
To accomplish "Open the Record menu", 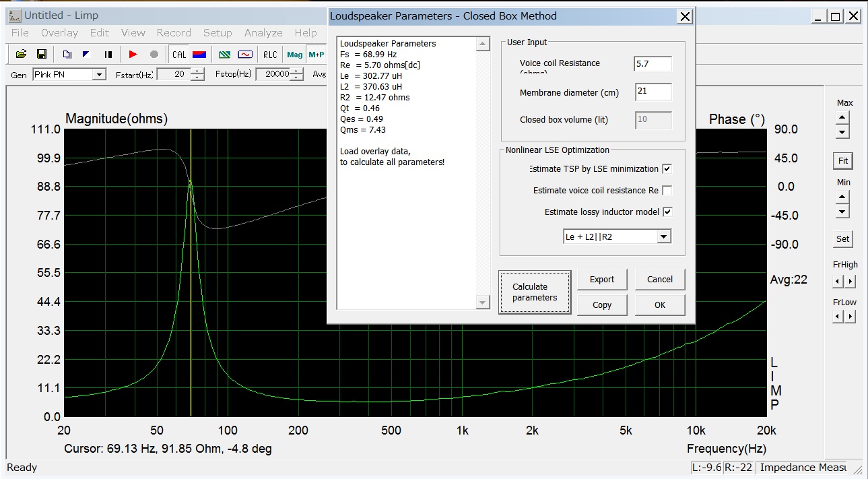I will click(x=174, y=33).
